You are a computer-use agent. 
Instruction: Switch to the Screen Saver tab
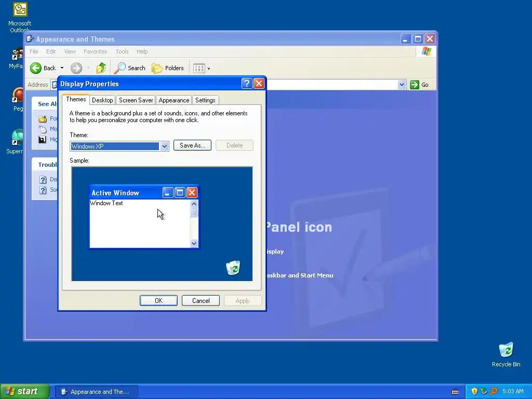pos(136,100)
